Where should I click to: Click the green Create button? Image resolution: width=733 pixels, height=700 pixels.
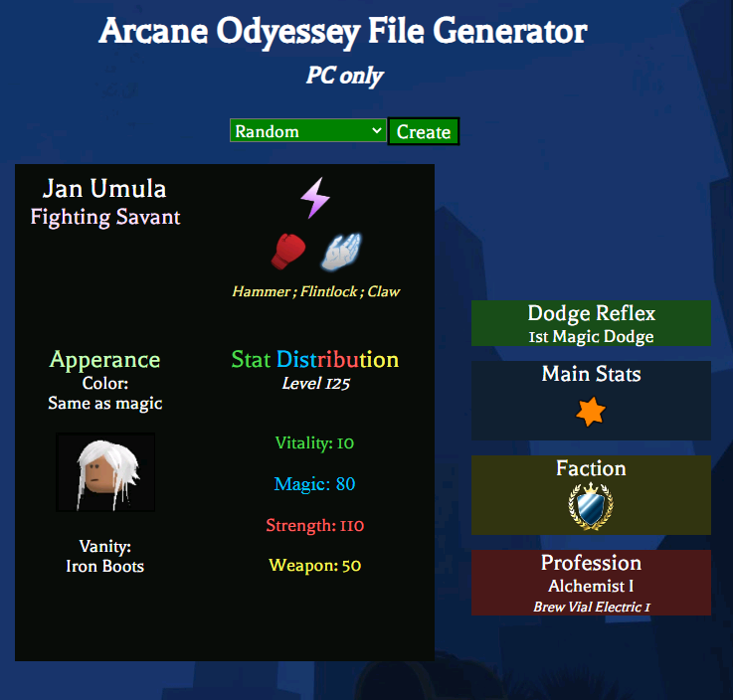(x=424, y=131)
